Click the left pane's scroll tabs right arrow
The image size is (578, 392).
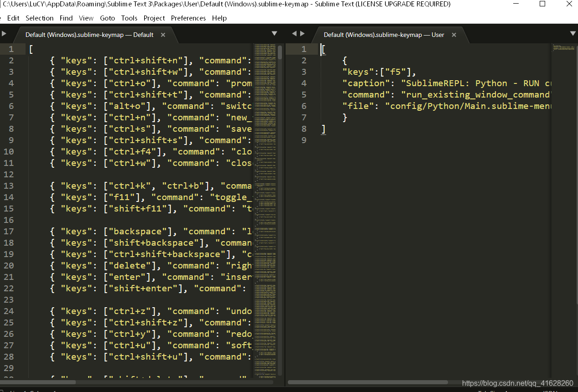click(x=4, y=33)
